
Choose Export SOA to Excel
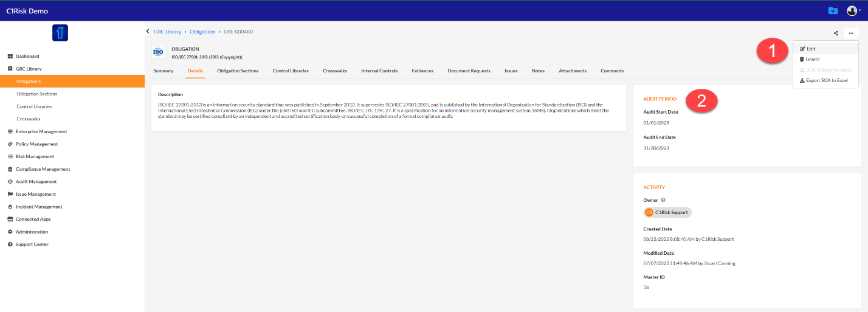(825, 80)
